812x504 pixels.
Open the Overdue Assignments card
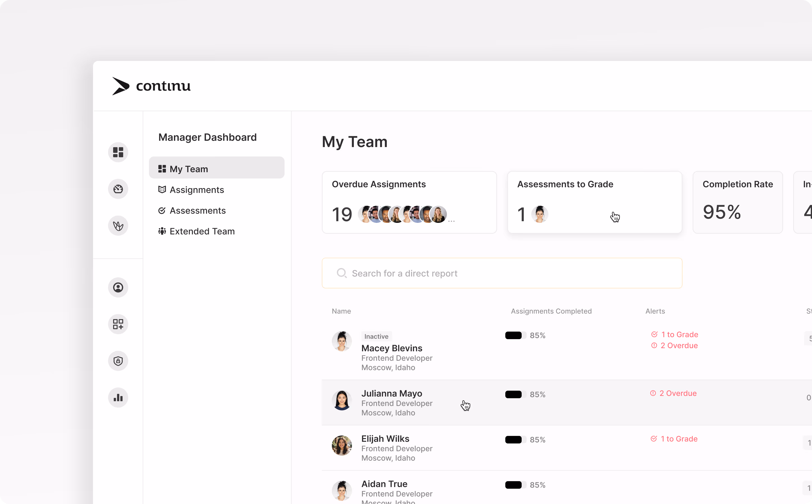point(409,202)
